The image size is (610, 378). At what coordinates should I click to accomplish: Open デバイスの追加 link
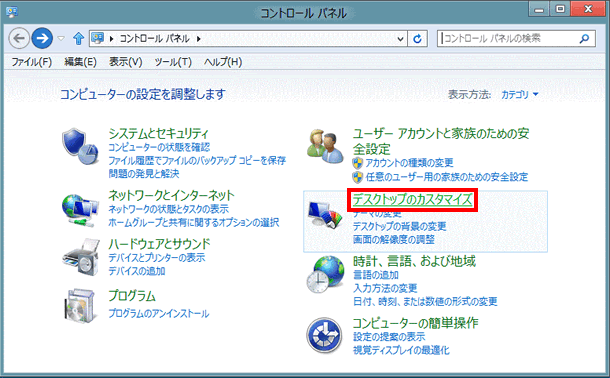pyautogui.click(x=137, y=271)
